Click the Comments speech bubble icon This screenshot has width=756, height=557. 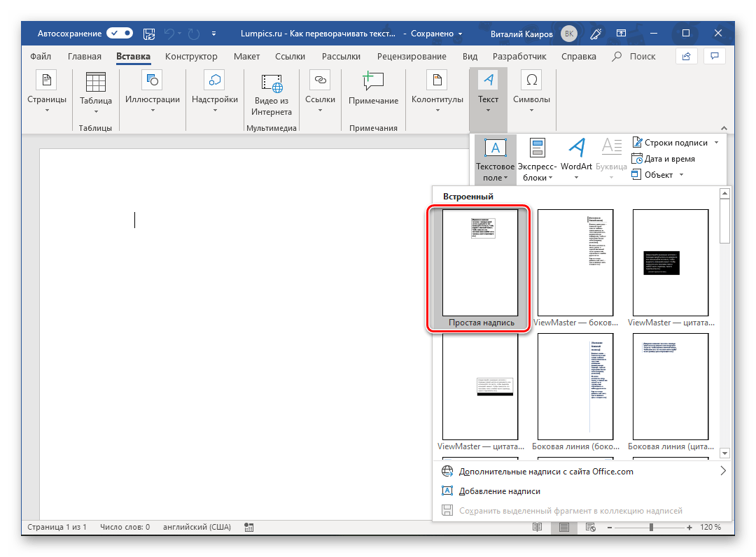(x=715, y=57)
